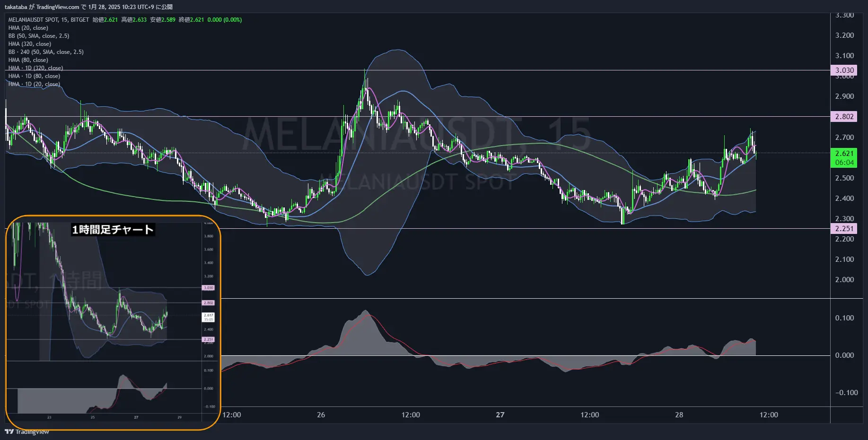Click the green 2.621 current price label
The height and width of the screenshot is (440, 868).
click(844, 154)
